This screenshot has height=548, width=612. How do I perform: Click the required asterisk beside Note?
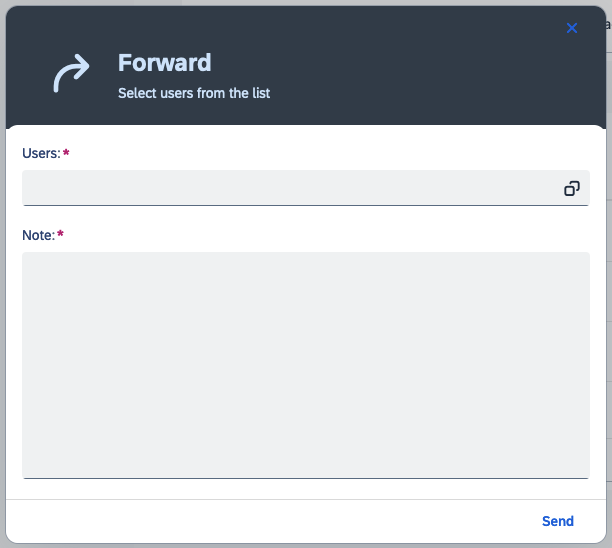(60, 234)
